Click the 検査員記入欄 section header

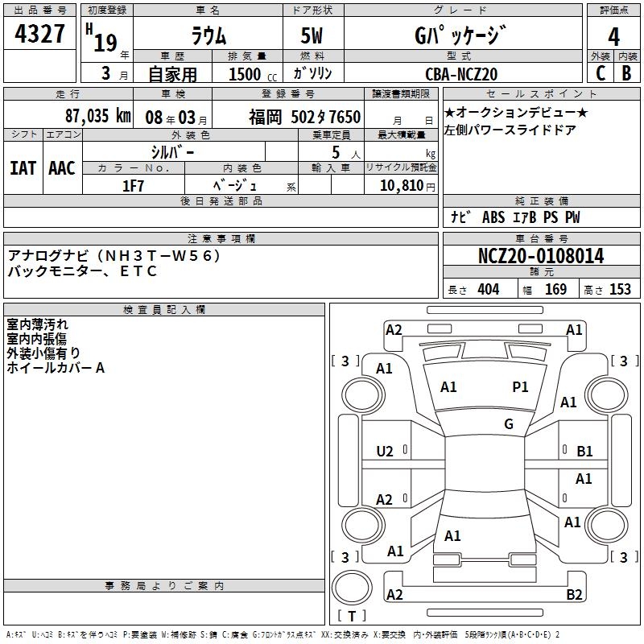(x=164, y=310)
